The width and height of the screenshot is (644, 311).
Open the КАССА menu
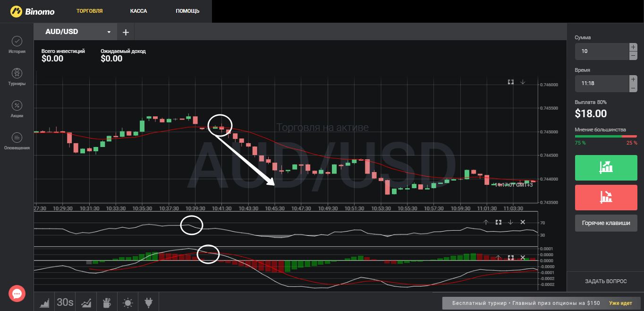pyautogui.click(x=139, y=11)
